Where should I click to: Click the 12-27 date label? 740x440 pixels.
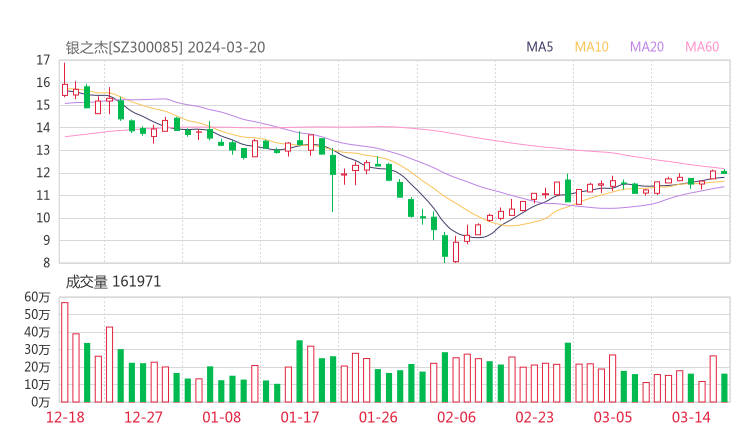pyautogui.click(x=143, y=417)
